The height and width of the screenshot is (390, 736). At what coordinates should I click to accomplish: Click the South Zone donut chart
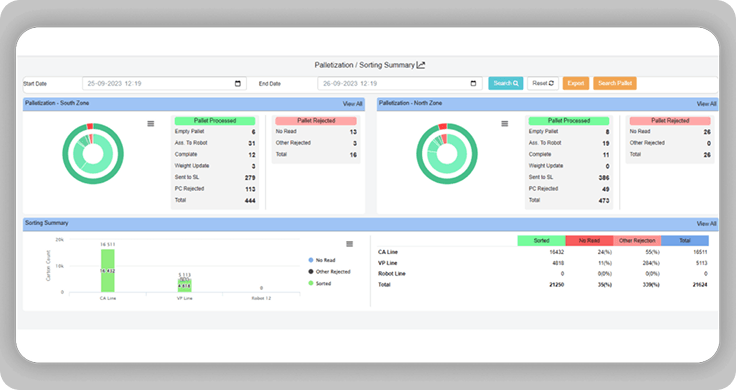pyautogui.click(x=93, y=154)
